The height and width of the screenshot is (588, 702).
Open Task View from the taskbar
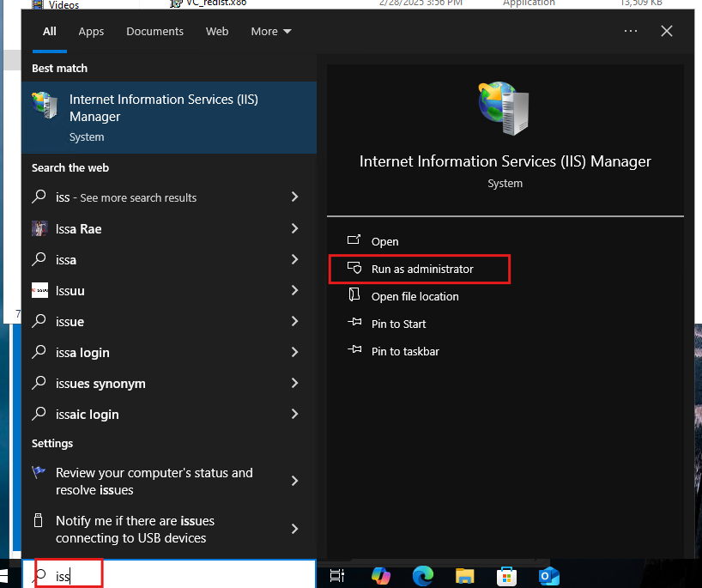coord(337,575)
